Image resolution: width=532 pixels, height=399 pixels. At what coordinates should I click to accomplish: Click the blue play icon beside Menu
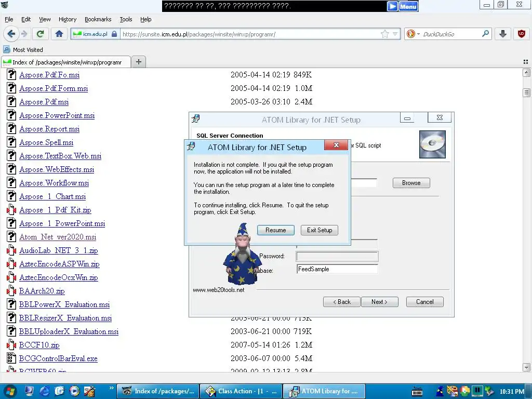(x=392, y=6)
